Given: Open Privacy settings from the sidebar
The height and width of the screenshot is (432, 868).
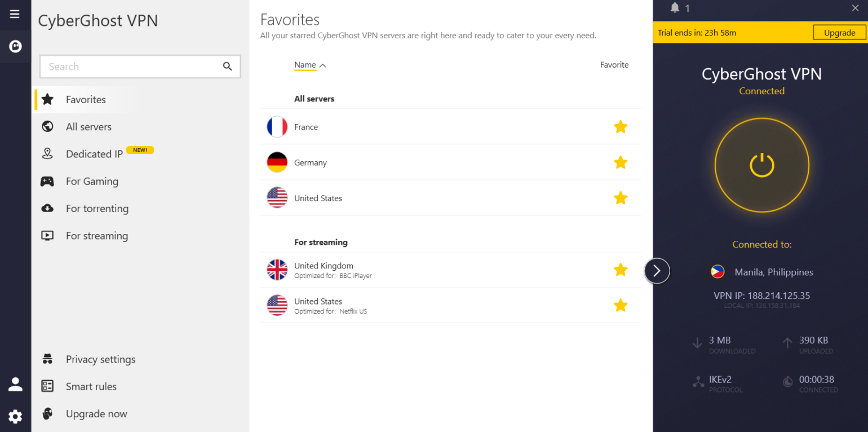Looking at the screenshot, I should (100, 359).
